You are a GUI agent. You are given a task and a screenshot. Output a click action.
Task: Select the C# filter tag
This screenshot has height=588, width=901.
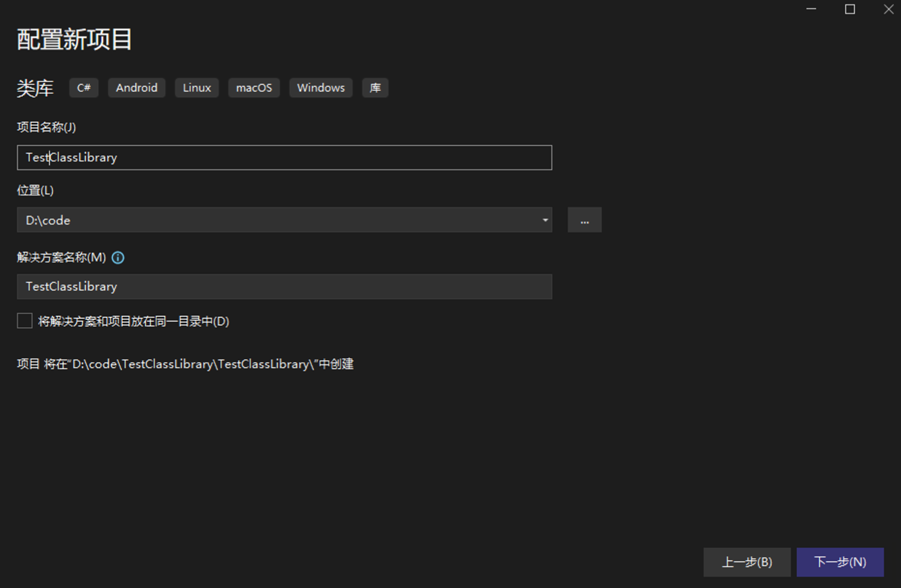(x=83, y=88)
